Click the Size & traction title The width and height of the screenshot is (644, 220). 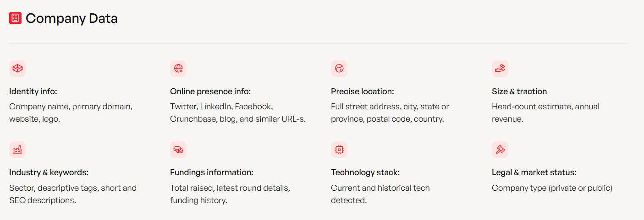(x=519, y=91)
